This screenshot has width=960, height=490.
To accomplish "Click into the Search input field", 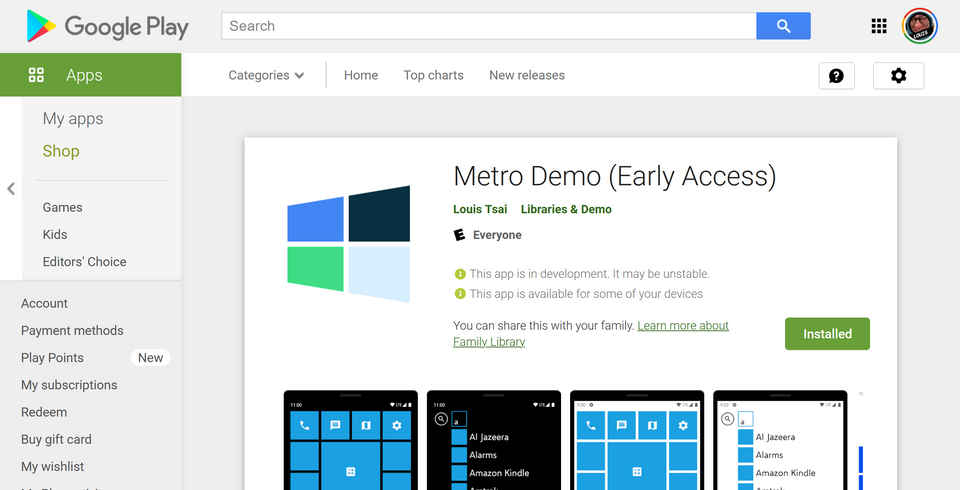I will tap(489, 26).
